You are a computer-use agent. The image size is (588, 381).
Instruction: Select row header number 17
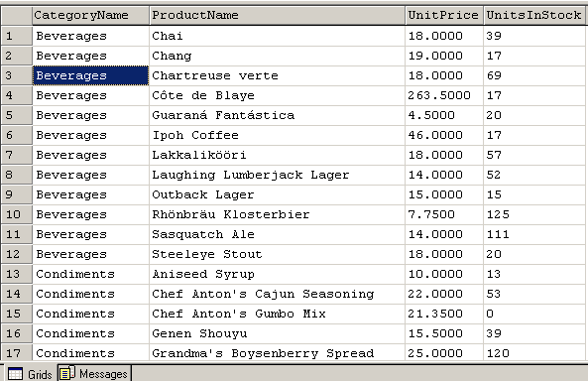click(17, 353)
